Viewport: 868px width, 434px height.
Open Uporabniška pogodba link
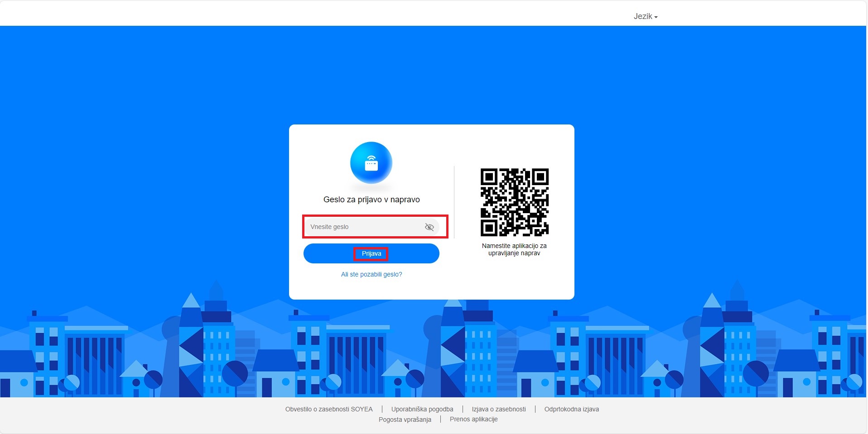[x=422, y=409]
